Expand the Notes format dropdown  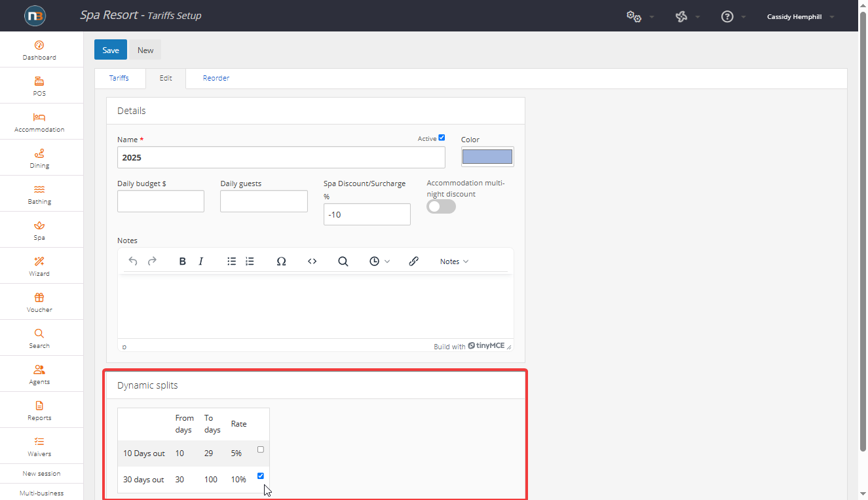(454, 261)
